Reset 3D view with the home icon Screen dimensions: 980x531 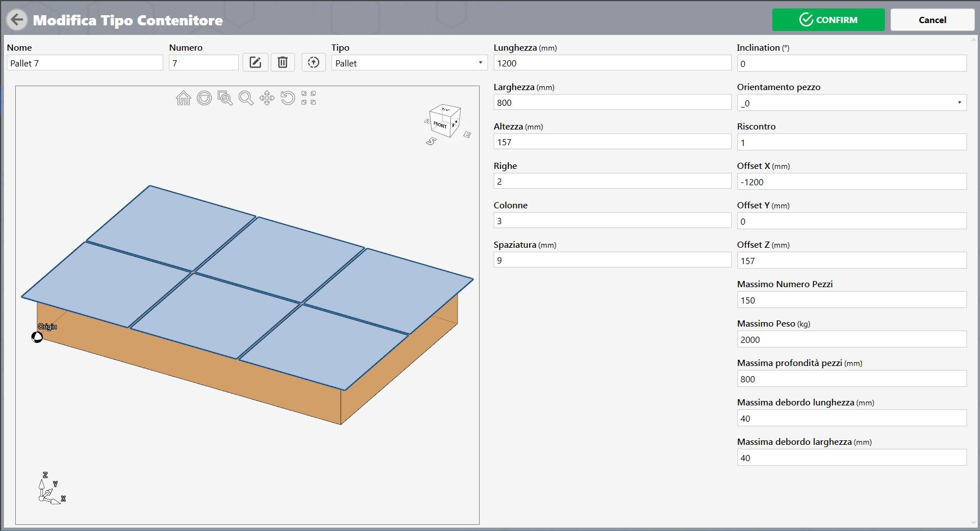pos(184,98)
